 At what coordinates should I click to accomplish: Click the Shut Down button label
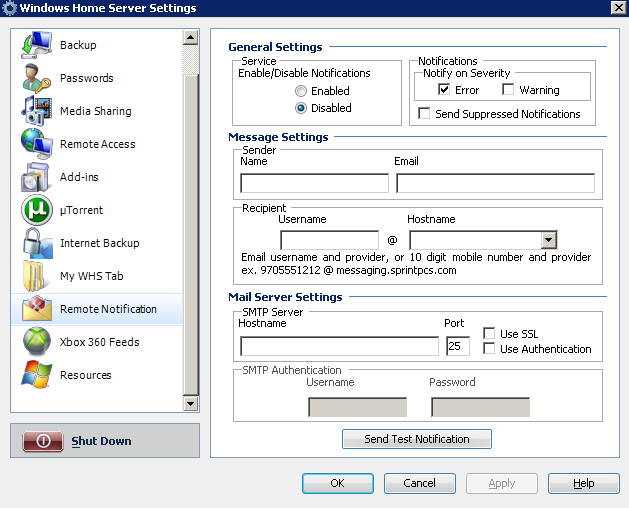(101, 441)
